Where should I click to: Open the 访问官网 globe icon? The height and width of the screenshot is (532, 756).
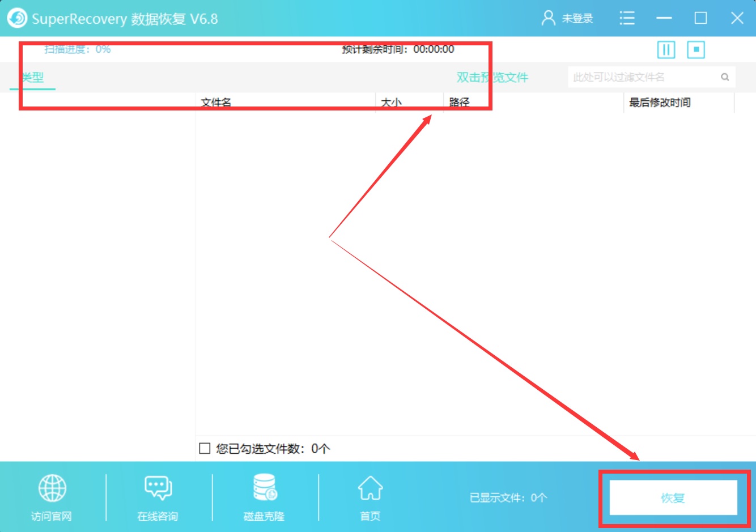click(52, 488)
